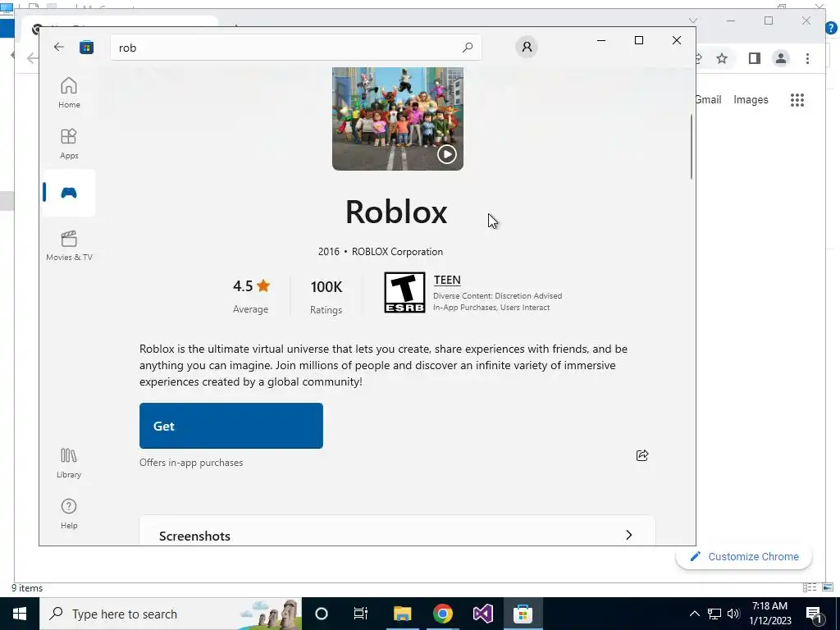Image resolution: width=840 pixels, height=630 pixels.
Task: Open Apps in Store sidebar
Action: click(x=69, y=144)
